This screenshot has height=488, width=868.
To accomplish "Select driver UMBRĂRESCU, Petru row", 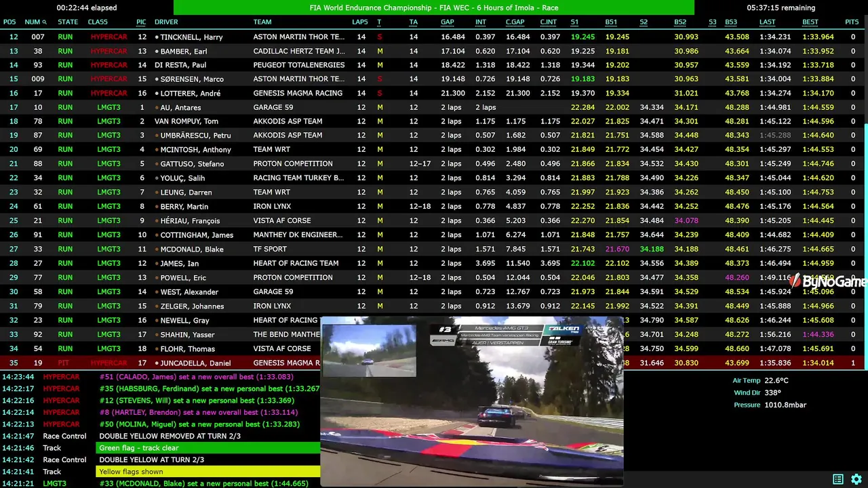I will point(433,136).
